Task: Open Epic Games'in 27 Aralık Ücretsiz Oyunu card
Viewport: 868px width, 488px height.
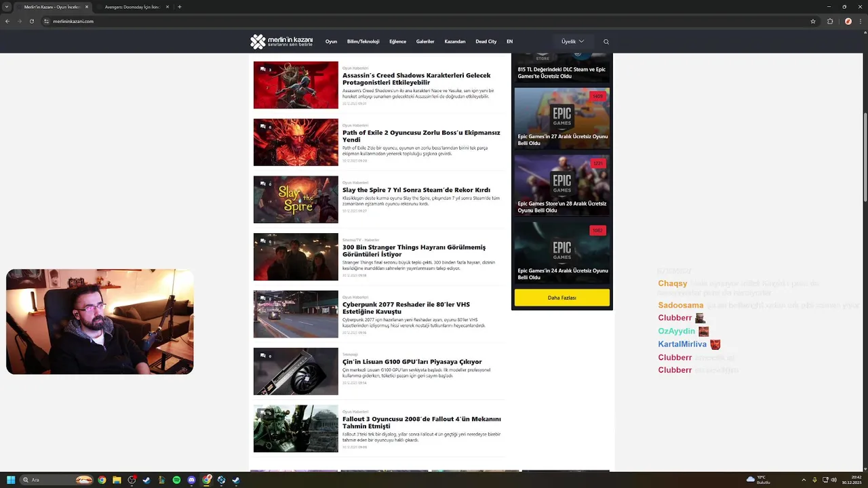Action: [x=562, y=118]
